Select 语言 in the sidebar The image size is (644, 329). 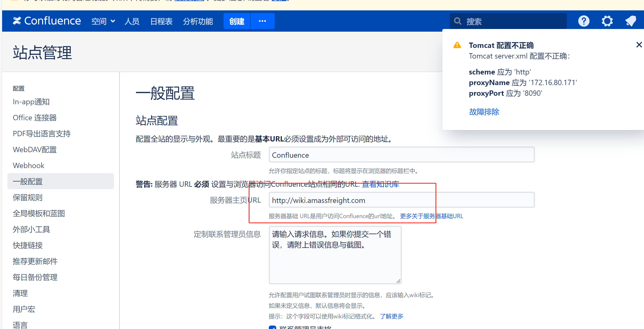click(20, 325)
